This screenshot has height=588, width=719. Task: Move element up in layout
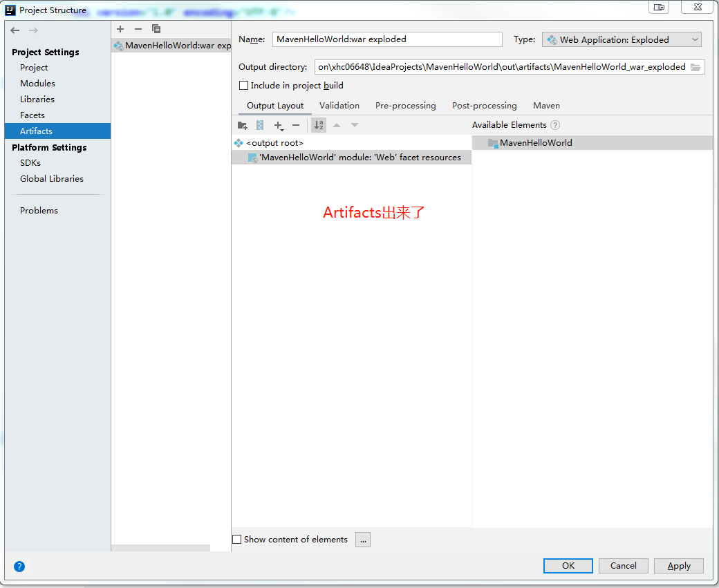(337, 125)
